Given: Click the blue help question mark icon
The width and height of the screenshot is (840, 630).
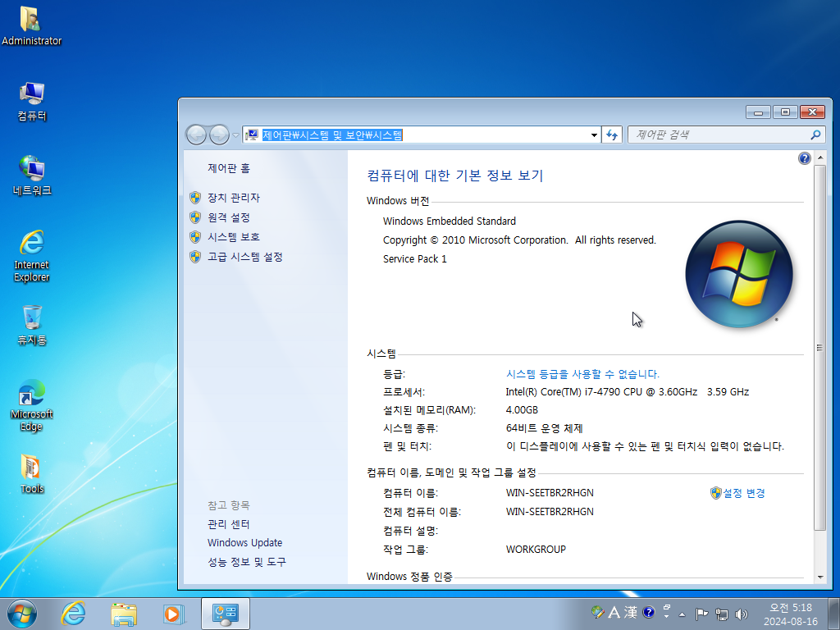Looking at the screenshot, I should click(804, 158).
